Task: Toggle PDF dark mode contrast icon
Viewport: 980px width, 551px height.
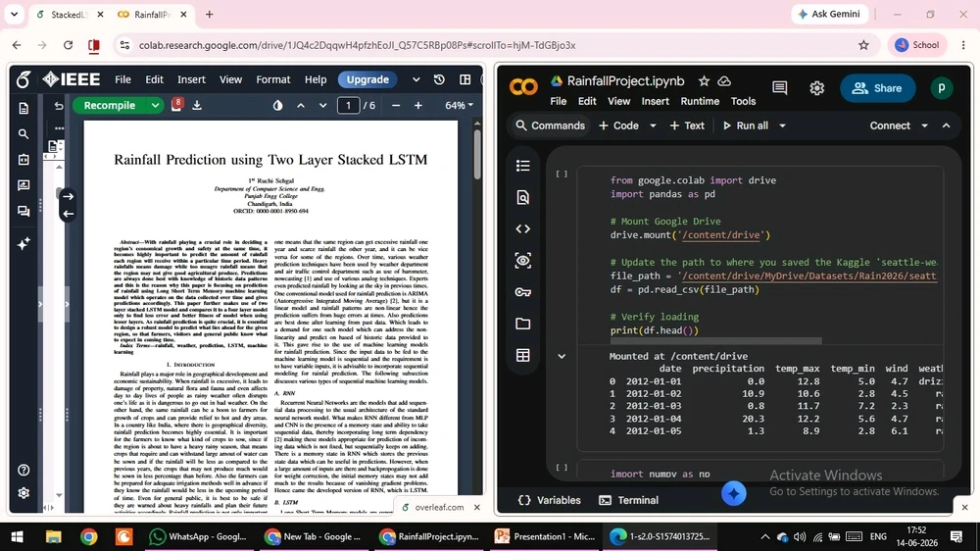Action: pos(277,106)
